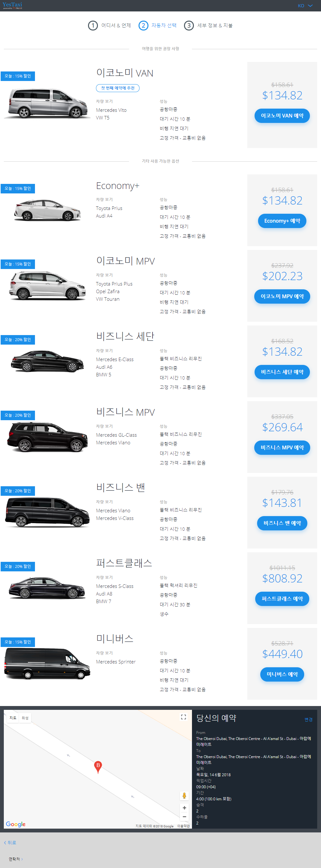Open the KO language dropdown

click(x=305, y=6)
